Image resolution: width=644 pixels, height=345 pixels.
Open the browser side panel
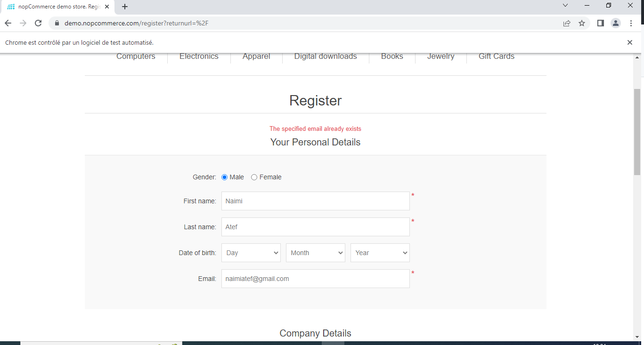(600, 23)
